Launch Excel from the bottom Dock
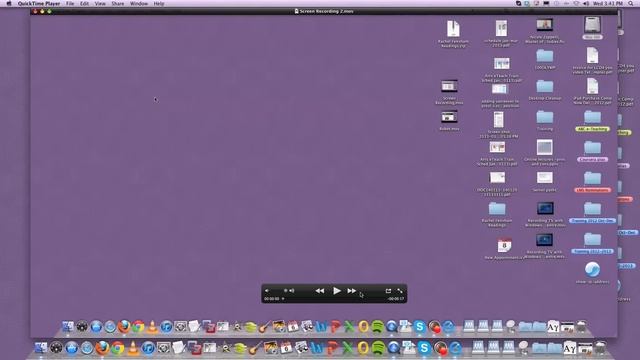The height and width of the screenshot is (360, 640). pos(347,348)
